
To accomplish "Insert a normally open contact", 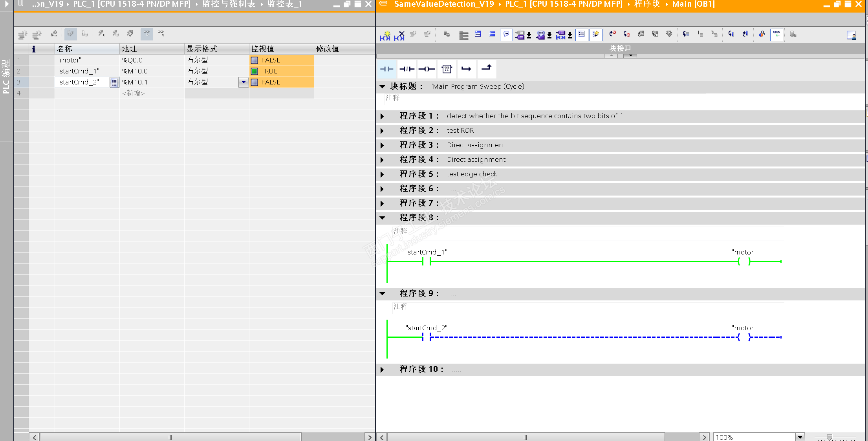I will [387, 69].
